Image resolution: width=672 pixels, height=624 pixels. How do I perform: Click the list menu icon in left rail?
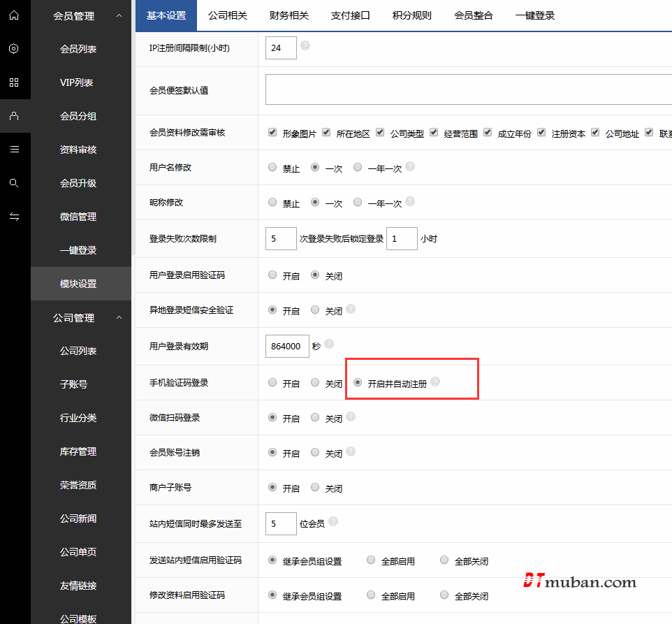(x=14, y=149)
